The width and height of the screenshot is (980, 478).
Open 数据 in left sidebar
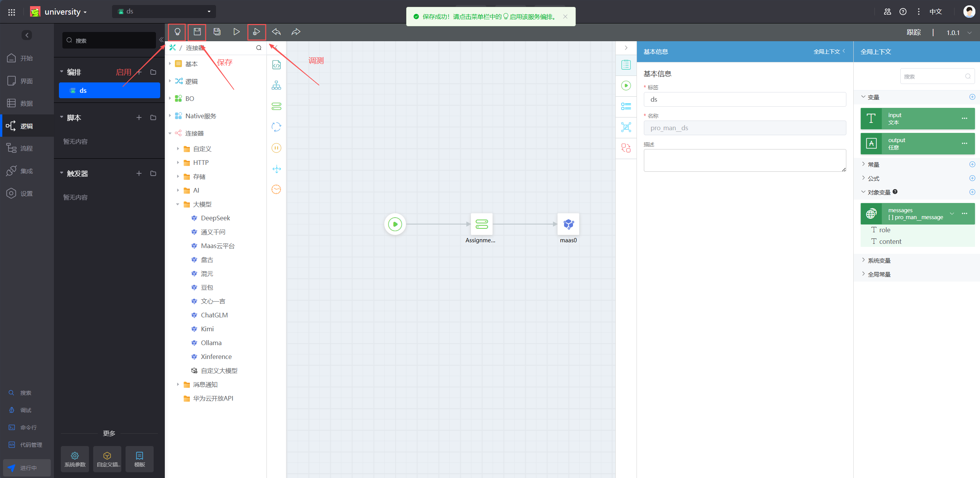click(26, 103)
